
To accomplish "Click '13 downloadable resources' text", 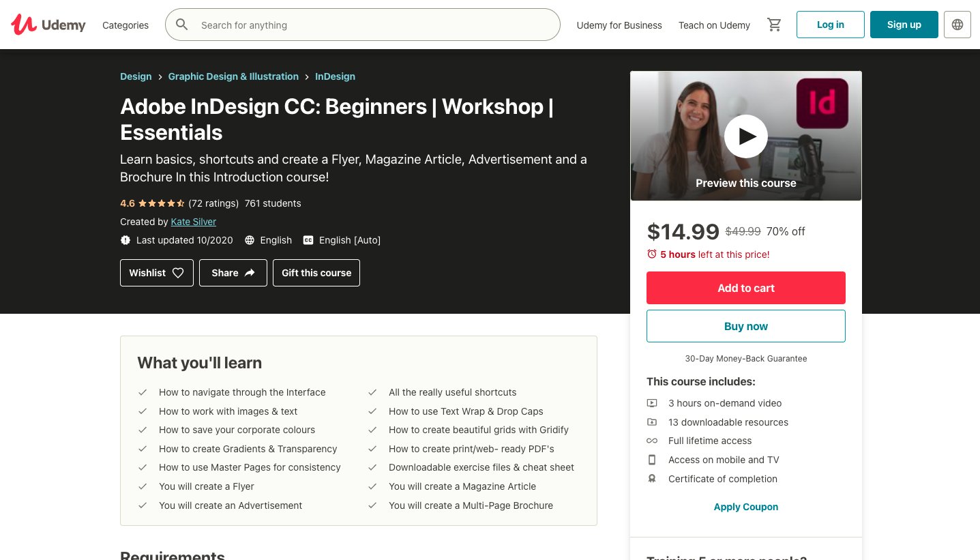I will click(x=728, y=422).
